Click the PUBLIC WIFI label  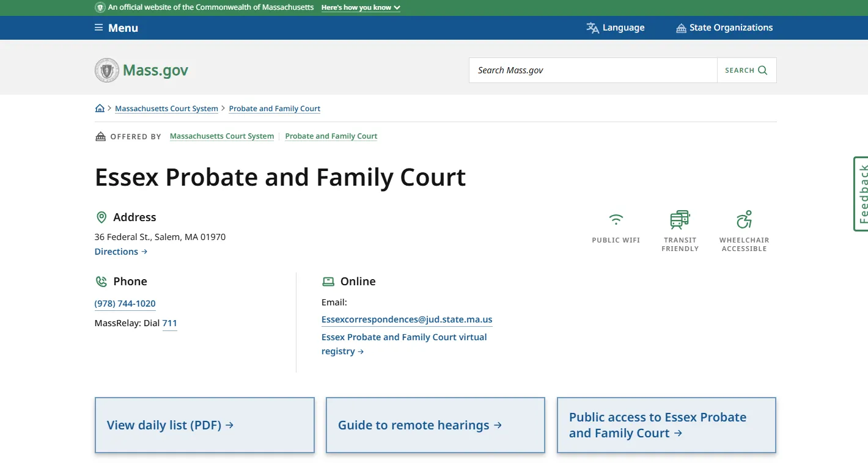click(x=616, y=240)
